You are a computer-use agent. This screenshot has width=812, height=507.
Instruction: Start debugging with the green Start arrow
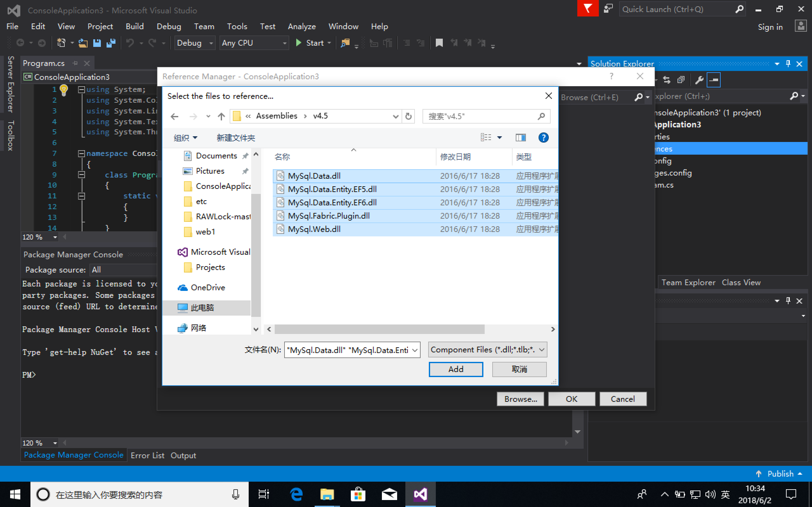pyautogui.click(x=298, y=42)
